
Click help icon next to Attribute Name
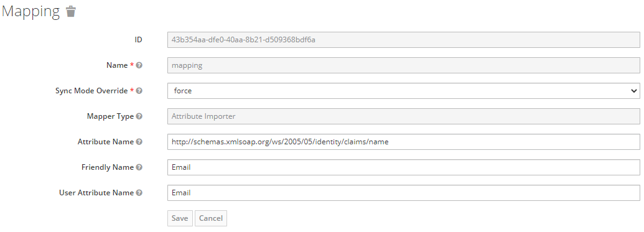[x=139, y=142]
